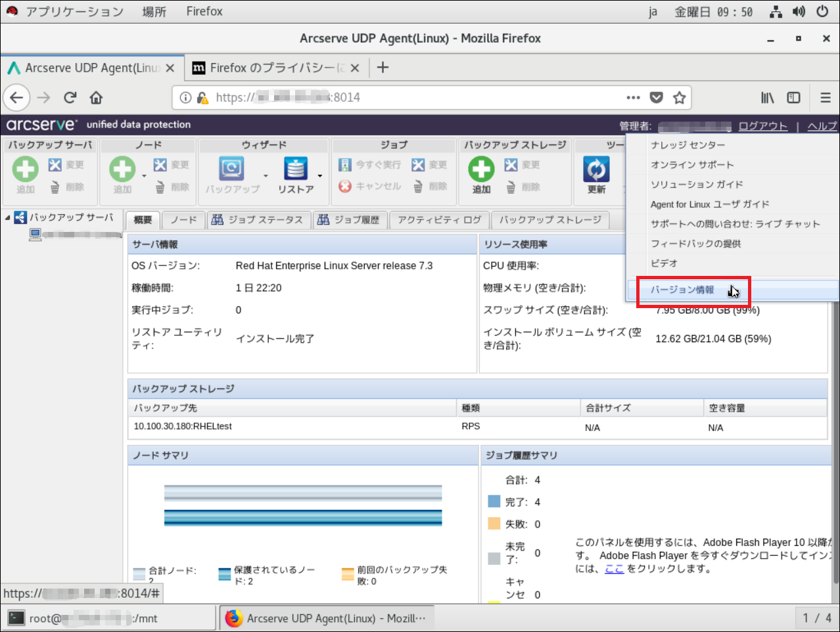Open the ja input language menu
This screenshot has width=840, height=632.
(653, 12)
